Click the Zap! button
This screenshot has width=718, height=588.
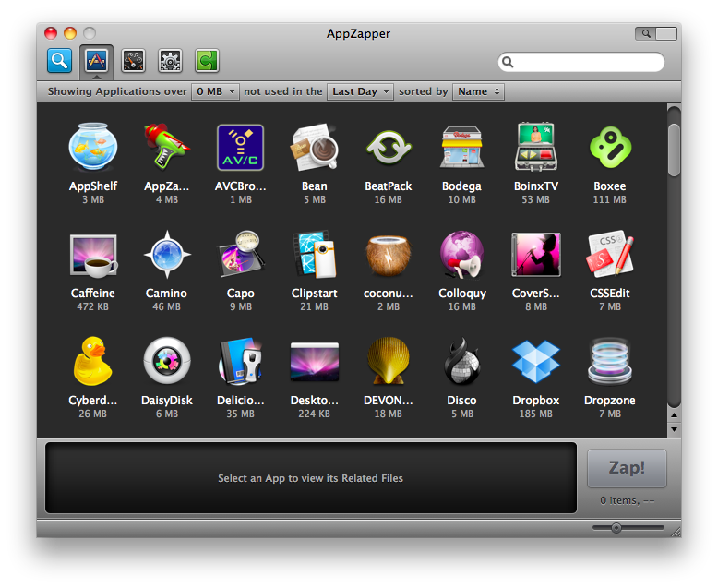click(x=627, y=468)
